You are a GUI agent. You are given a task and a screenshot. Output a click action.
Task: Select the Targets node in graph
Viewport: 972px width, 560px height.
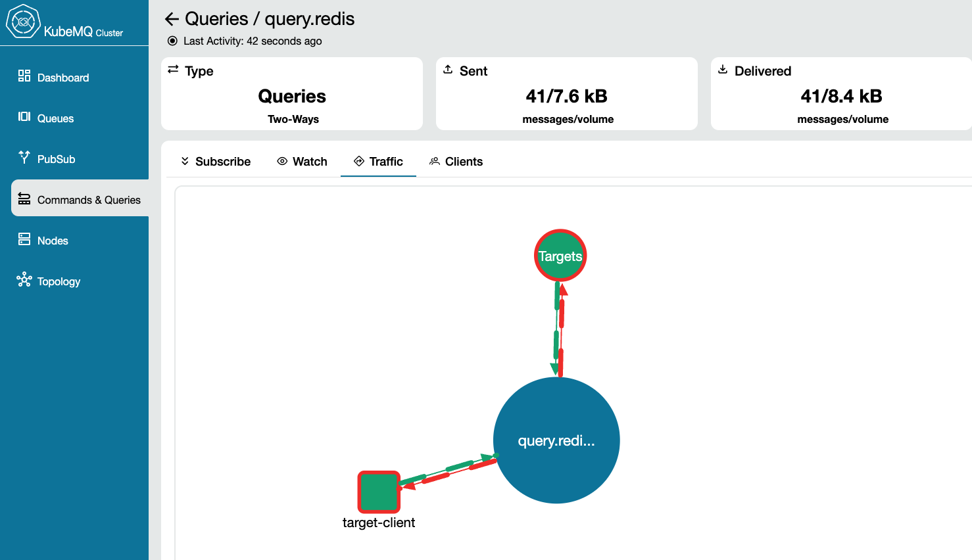[x=560, y=256]
